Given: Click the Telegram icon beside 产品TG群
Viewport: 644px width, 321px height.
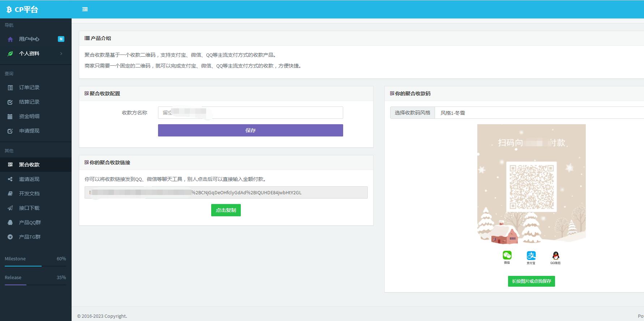Looking at the screenshot, I should pyautogui.click(x=10, y=237).
